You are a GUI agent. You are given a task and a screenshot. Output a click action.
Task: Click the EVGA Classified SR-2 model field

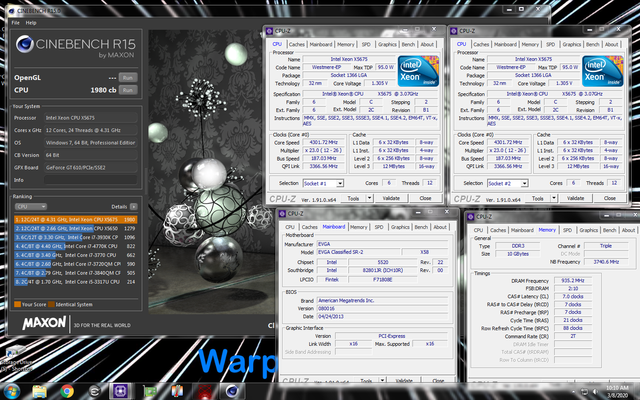pos(358,252)
